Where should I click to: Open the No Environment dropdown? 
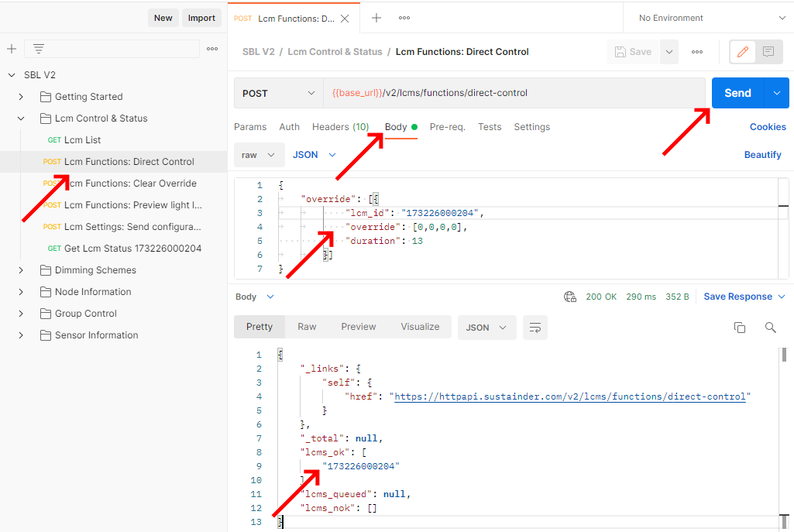pos(708,18)
